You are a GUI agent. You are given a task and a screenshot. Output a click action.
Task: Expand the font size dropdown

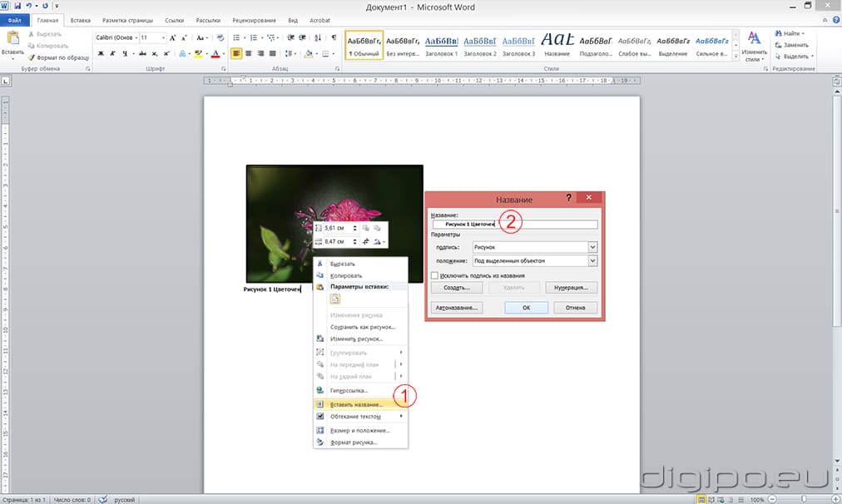click(163, 37)
